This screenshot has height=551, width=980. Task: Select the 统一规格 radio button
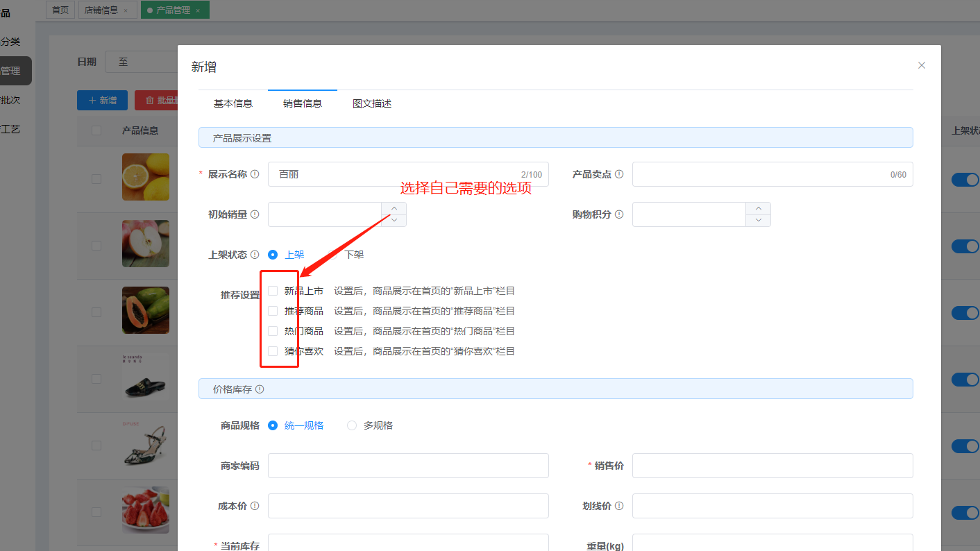(x=273, y=425)
